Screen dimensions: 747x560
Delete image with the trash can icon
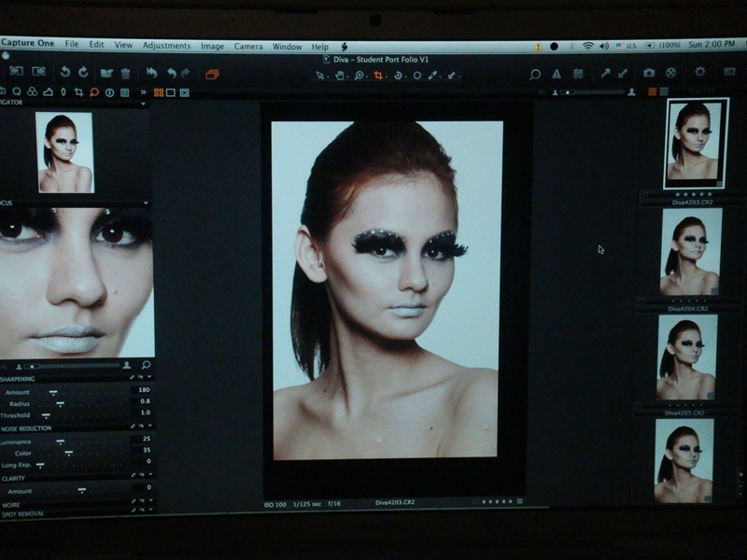(x=125, y=74)
